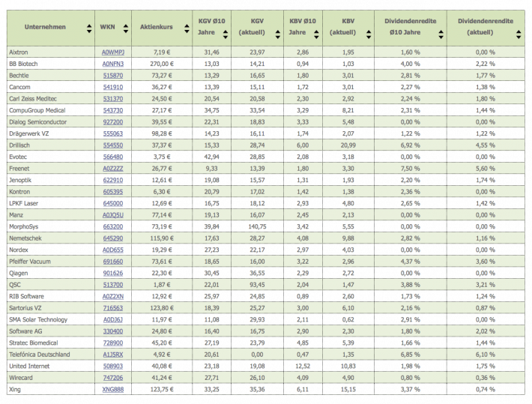The width and height of the screenshot is (532, 404).
Task: Open WKN link A1J5RX for Telefónica Deutschland
Action: (113, 355)
